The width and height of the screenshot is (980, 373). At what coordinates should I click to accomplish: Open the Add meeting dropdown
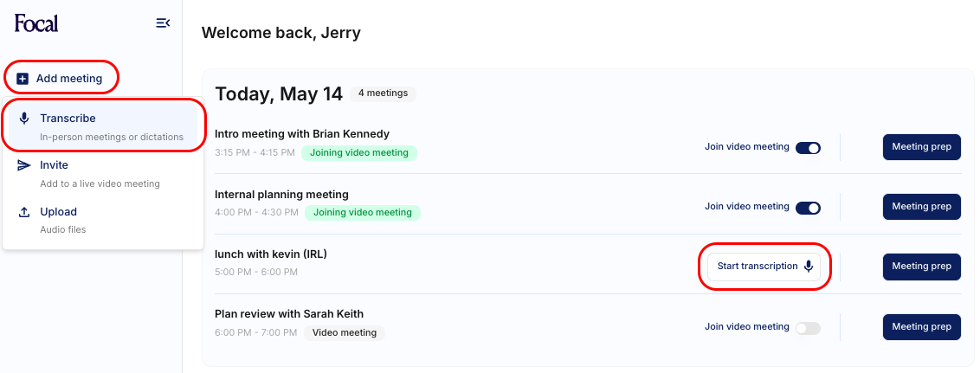pos(61,79)
